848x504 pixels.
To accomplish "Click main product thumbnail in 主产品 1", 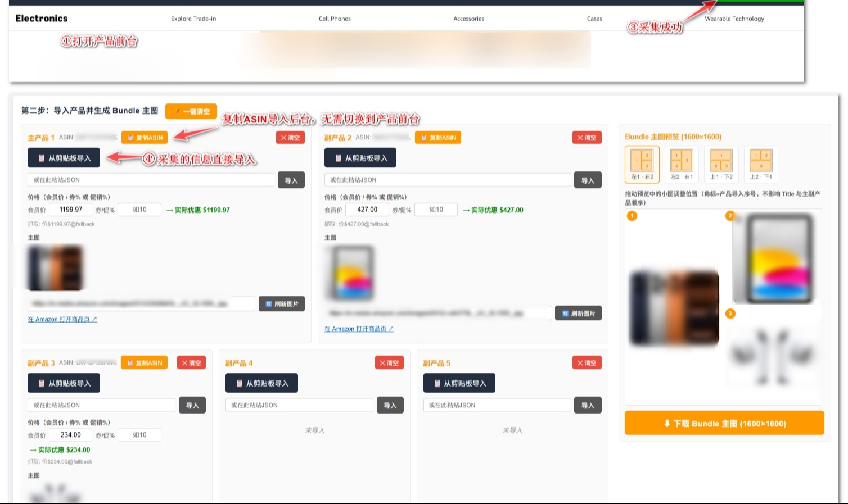I will click(56, 267).
